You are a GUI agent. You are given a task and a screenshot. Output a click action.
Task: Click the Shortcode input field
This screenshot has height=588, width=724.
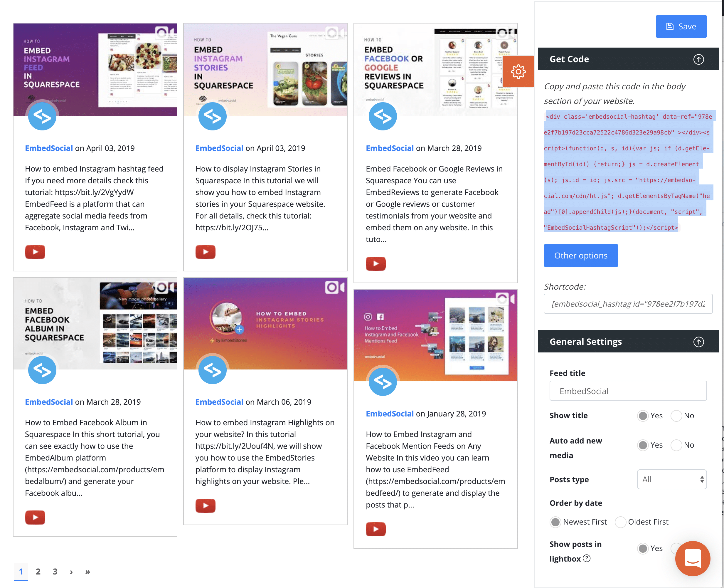tap(628, 304)
